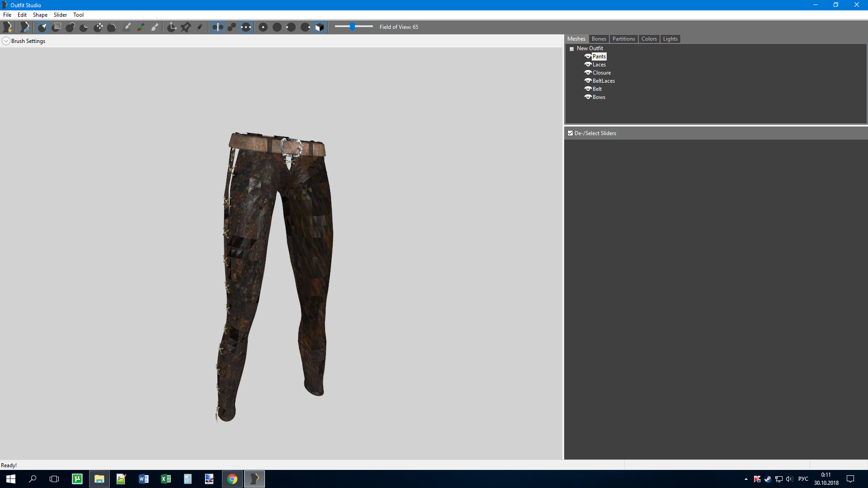Expand the Brush Settings panel
The image size is (868, 488).
click(6, 41)
